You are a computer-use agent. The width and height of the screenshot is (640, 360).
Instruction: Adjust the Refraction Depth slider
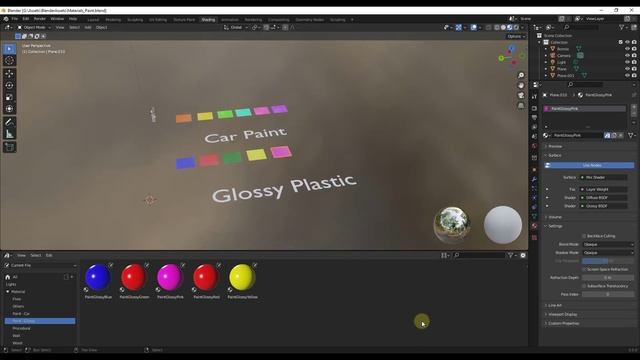(608, 278)
